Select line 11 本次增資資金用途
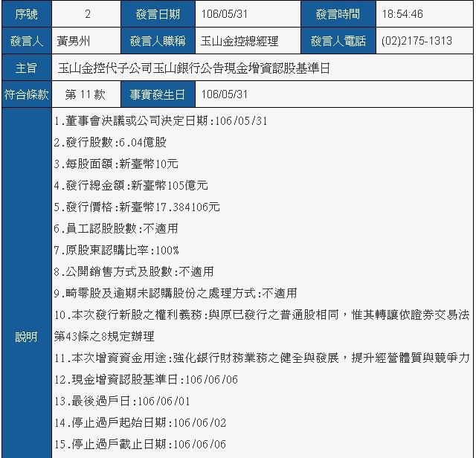 262,358
